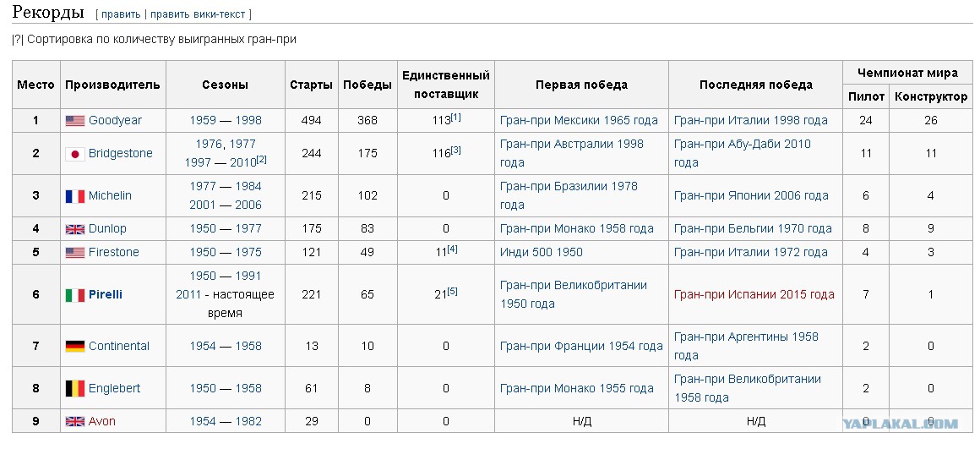This screenshot has height=449, width=980.
Task: Open the 1959 season link for Goodyear
Action: point(203,121)
